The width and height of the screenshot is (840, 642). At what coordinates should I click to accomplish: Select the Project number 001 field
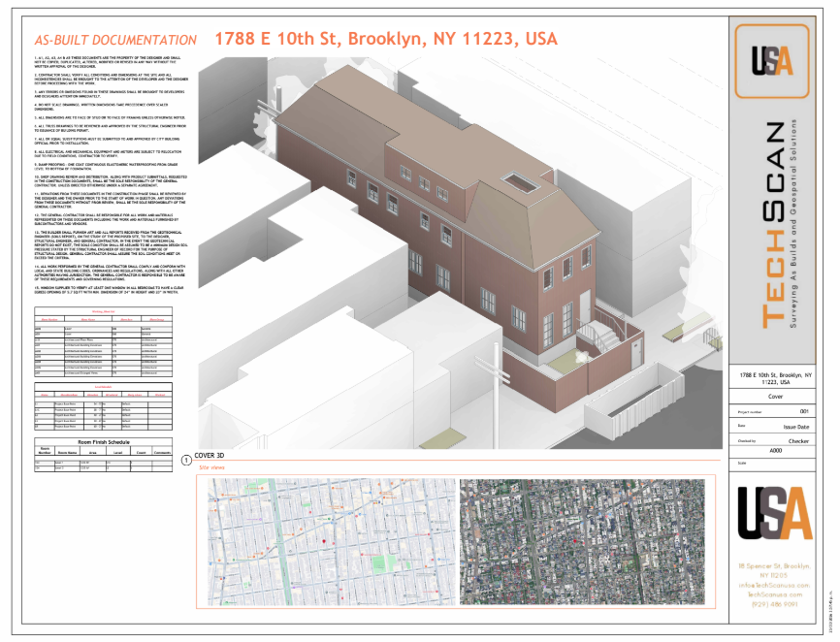[803, 411]
